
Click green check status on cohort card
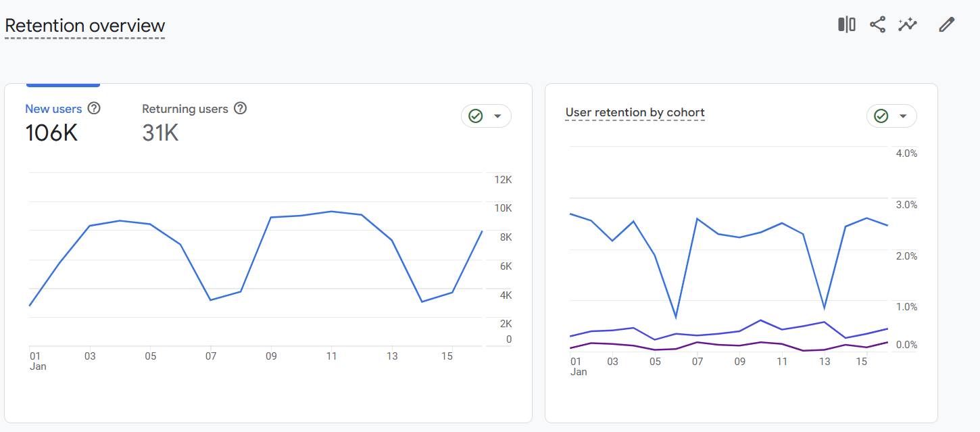pos(881,116)
